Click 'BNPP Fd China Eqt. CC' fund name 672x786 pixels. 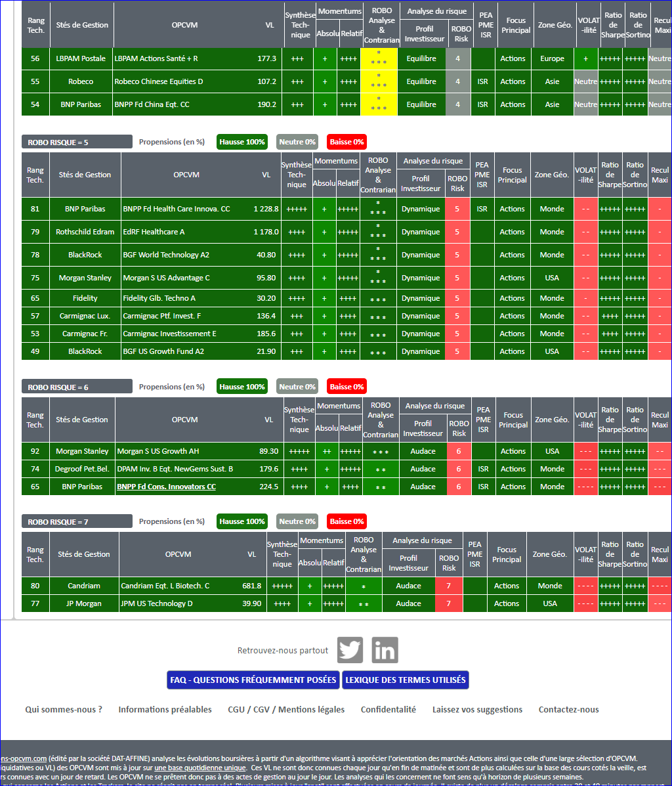point(152,104)
